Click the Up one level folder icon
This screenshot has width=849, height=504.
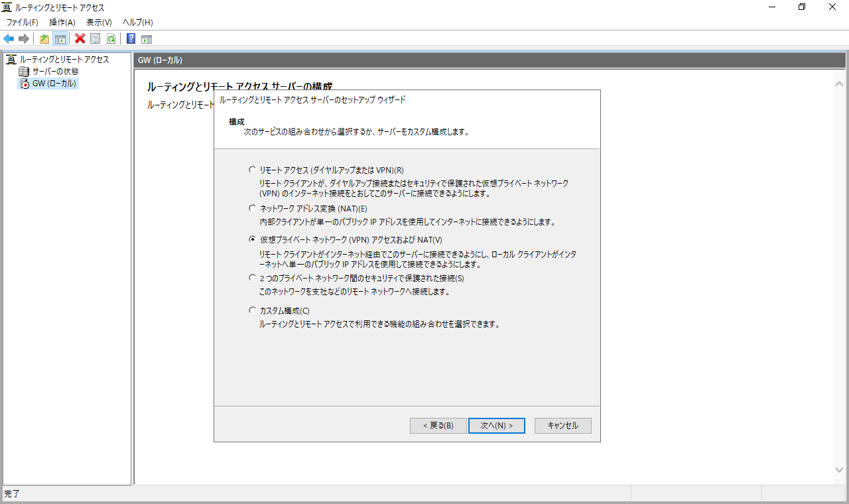44,38
